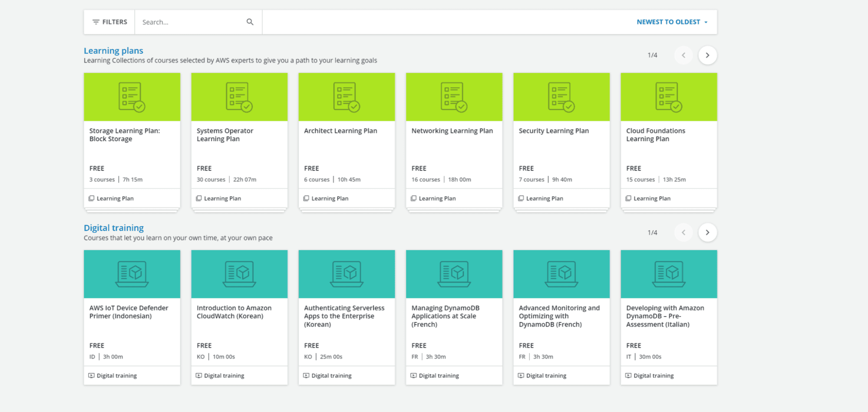This screenshot has width=868, height=412.
Task: Open Systems Operator Learning Plan title
Action: [224, 135]
